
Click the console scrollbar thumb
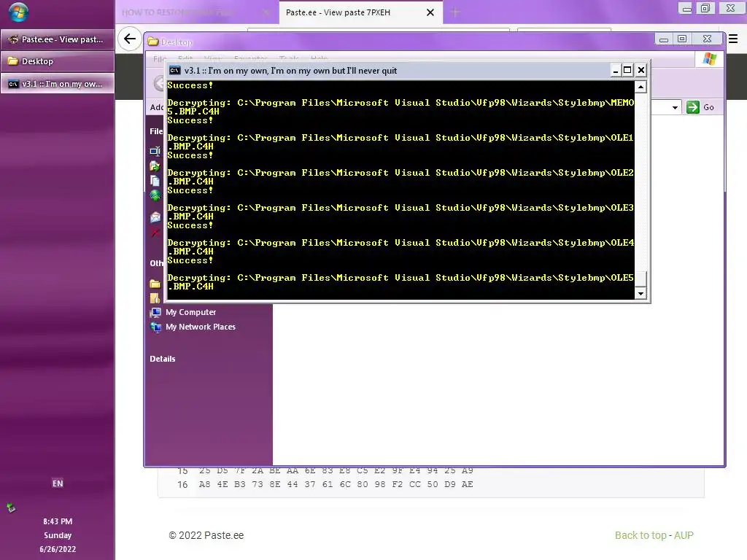[x=640, y=279]
